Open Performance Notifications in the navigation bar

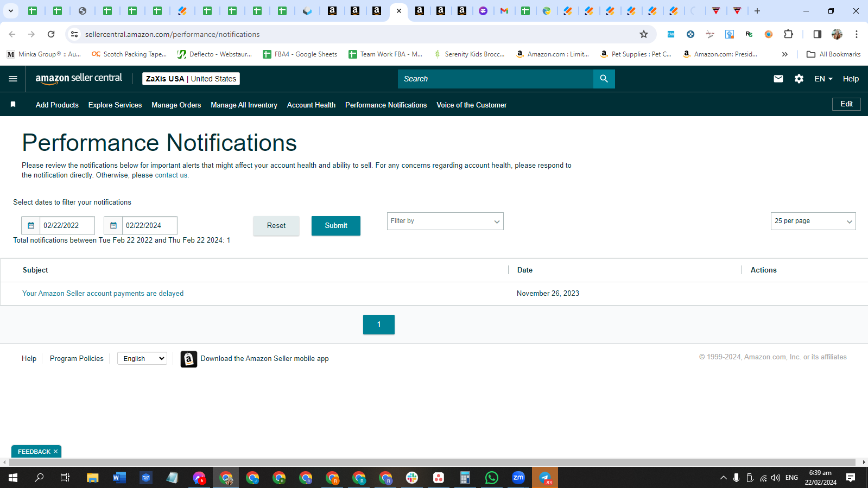click(386, 105)
